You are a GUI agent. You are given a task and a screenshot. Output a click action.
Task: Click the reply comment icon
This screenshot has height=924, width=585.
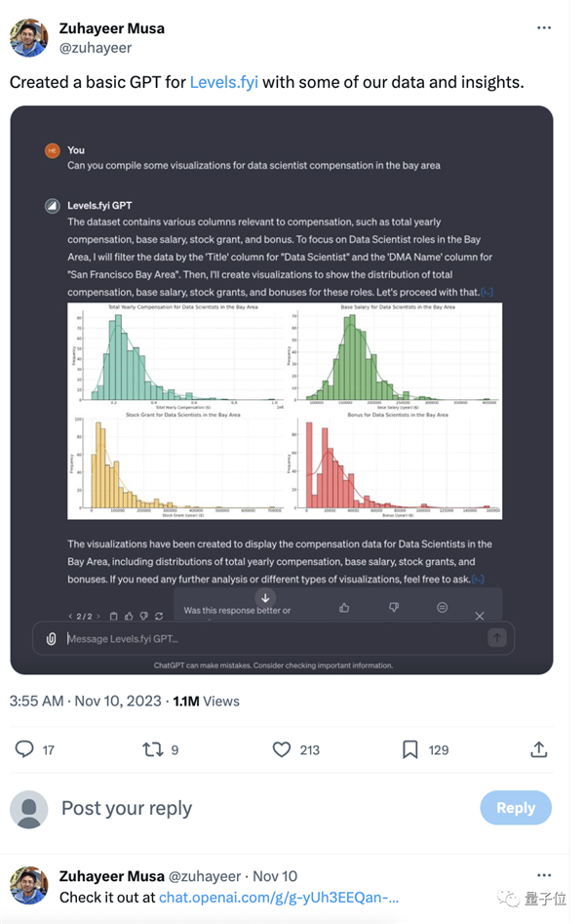tap(24, 749)
